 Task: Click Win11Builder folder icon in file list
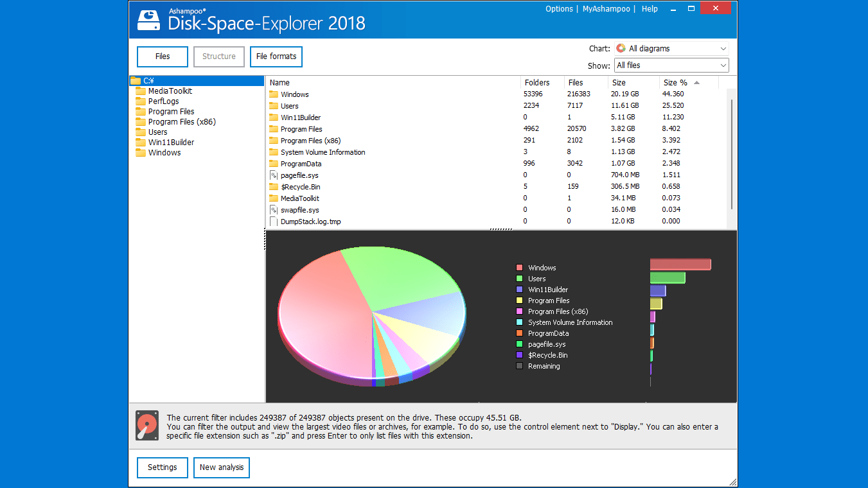(x=274, y=118)
